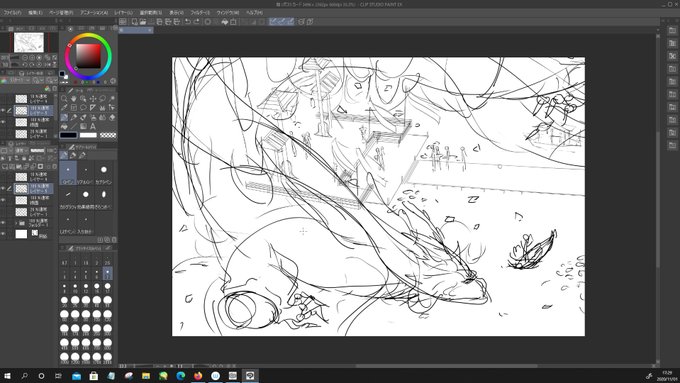680x383 pixels.
Task: Click the Fill bucket command bar icon
Action: (225, 22)
